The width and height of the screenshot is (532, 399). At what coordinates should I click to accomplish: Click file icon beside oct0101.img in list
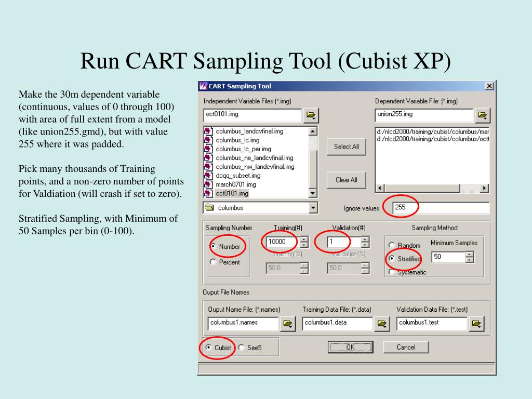208,193
